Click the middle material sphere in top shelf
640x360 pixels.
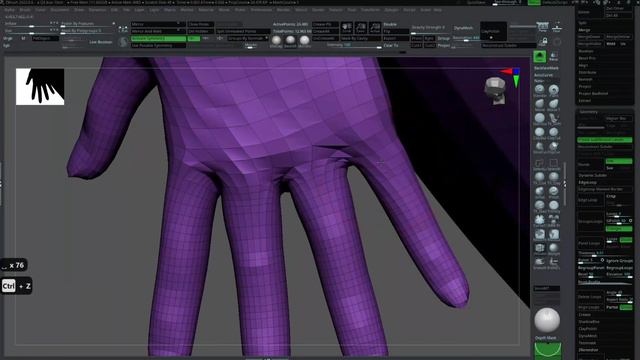click(x=290, y=40)
